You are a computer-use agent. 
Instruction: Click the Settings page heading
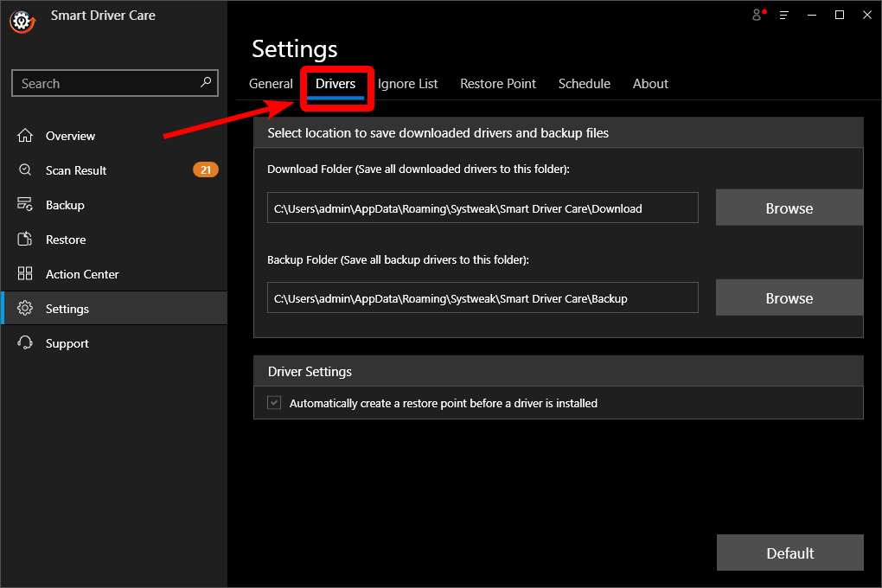coord(294,49)
